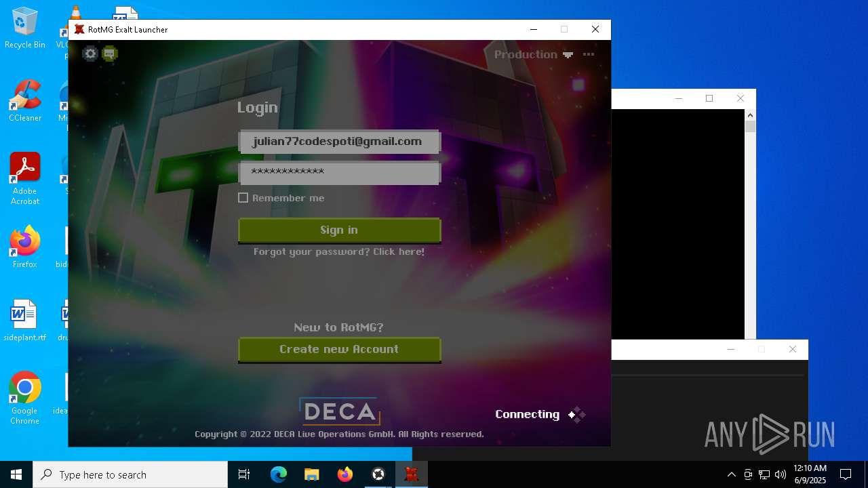The height and width of the screenshot is (488, 868).
Task: Enable the Remember me checkbox
Action: (243, 198)
